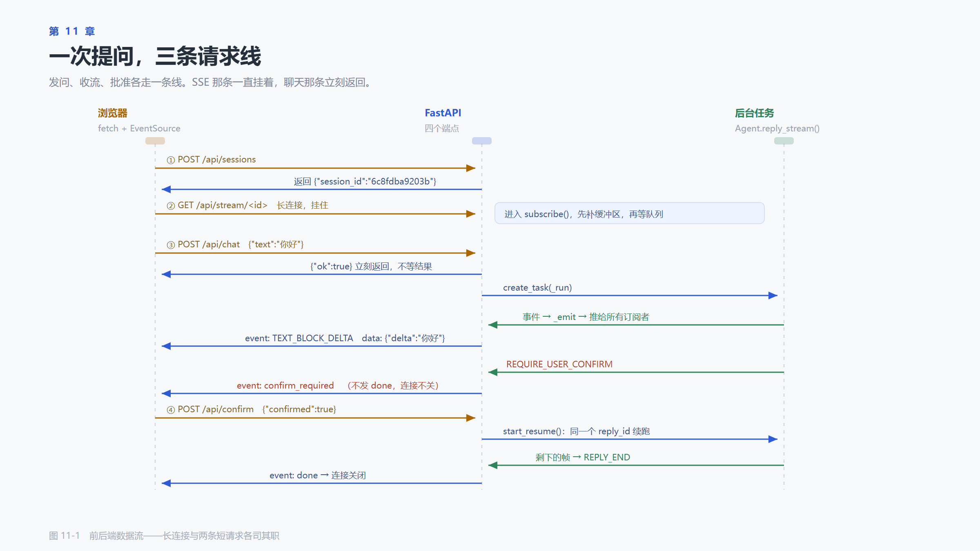Click the event: TEXT_BLOCK_DELTA message
Image resolution: width=980 pixels, height=551 pixels.
point(345,338)
